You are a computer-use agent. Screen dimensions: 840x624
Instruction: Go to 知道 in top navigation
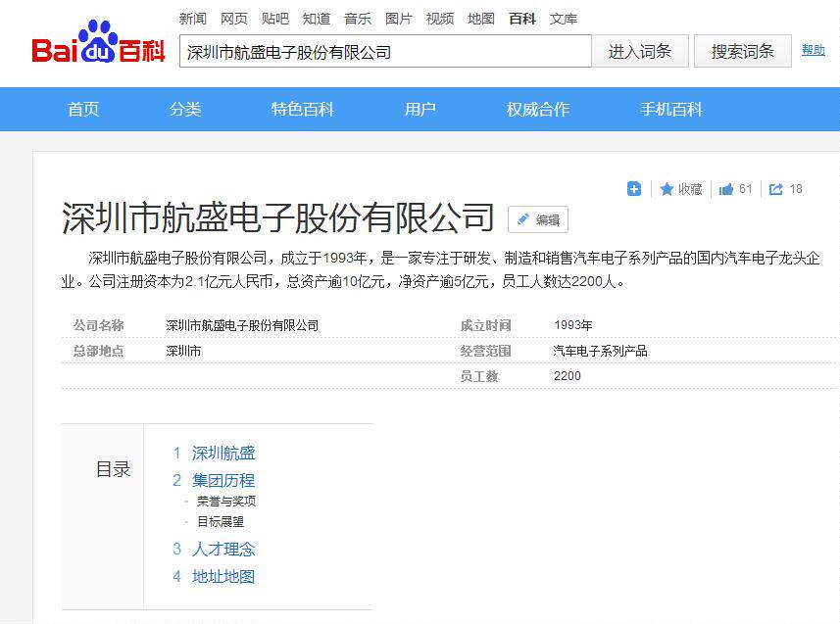[x=317, y=19]
